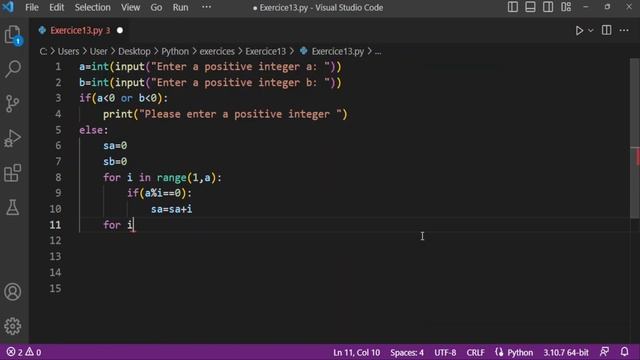Click line number 15 in gutter

pyautogui.click(x=55, y=289)
